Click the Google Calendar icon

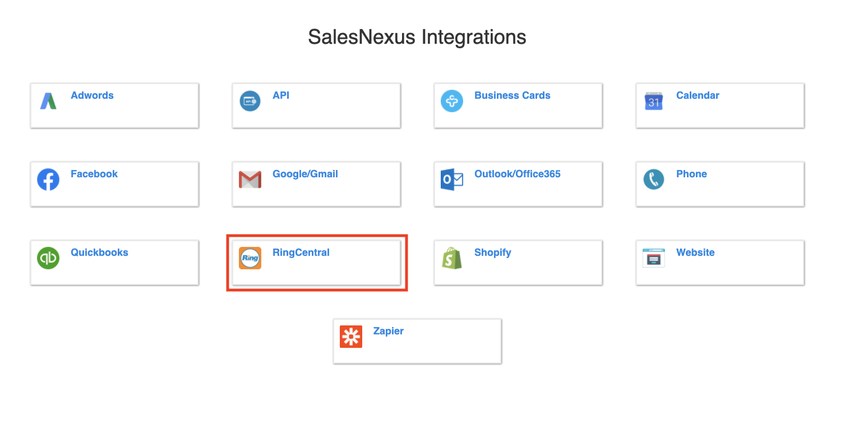(654, 101)
